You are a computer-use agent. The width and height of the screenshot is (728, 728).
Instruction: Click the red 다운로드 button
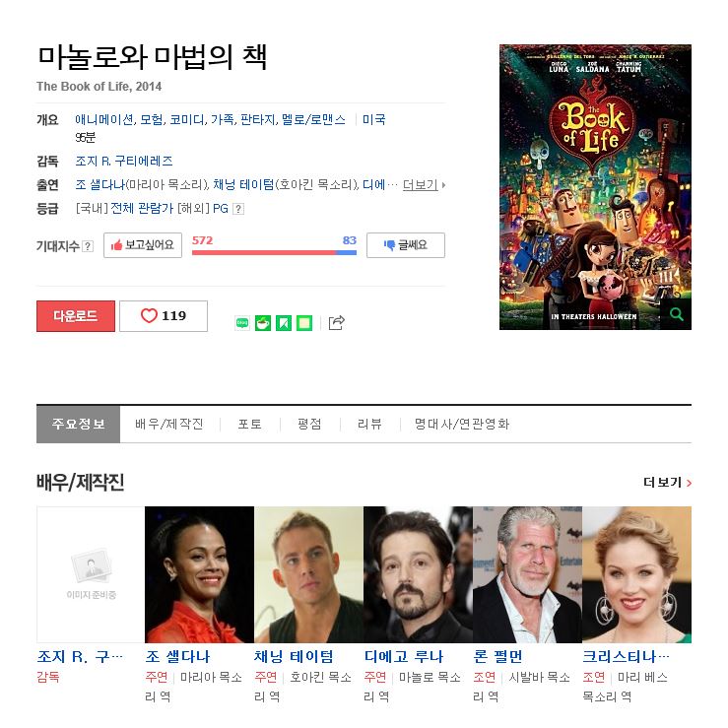[76, 316]
